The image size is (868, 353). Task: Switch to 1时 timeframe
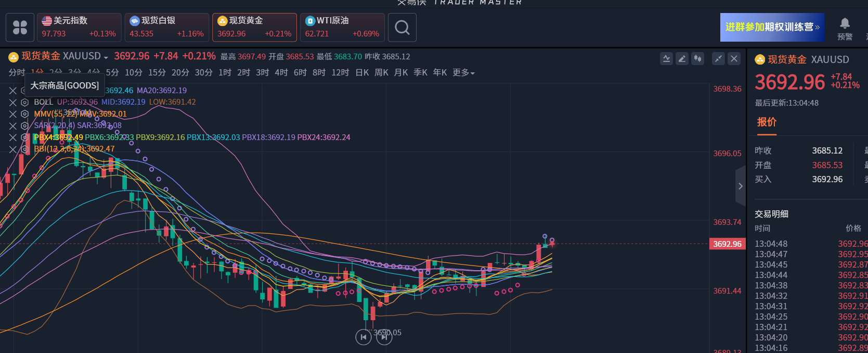pyautogui.click(x=225, y=72)
